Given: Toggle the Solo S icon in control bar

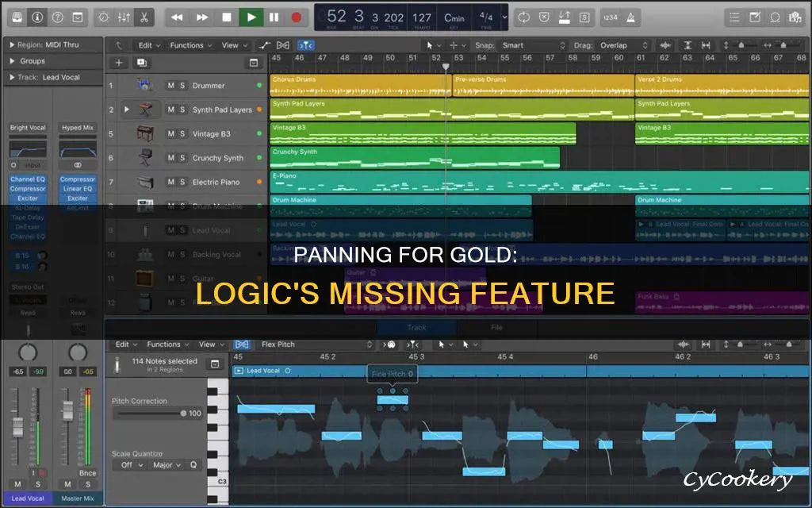Looking at the screenshot, I should (584, 17).
